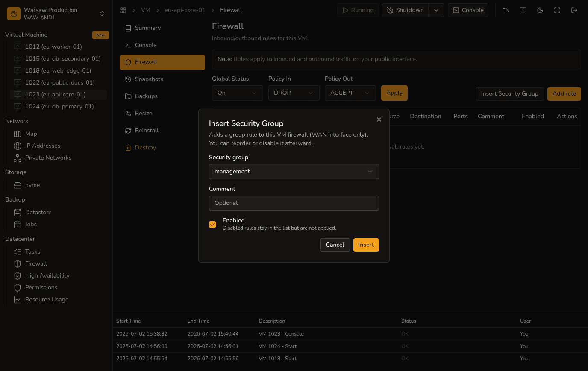Click the Resource Usage chart icon

pyautogui.click(x=18, y=299)
